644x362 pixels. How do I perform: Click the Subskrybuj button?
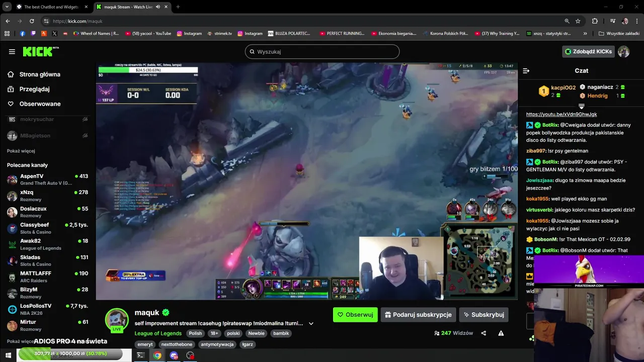point(484,315)
